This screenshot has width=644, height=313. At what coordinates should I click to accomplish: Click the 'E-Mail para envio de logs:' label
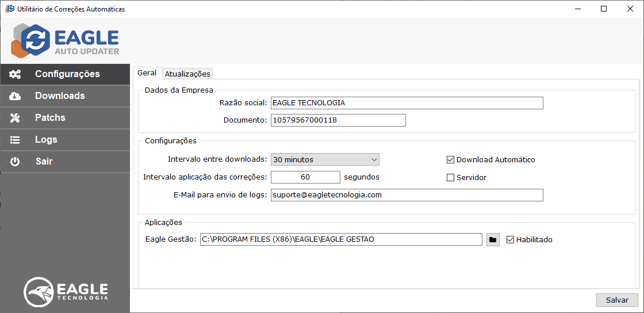(x=221, y=195)
